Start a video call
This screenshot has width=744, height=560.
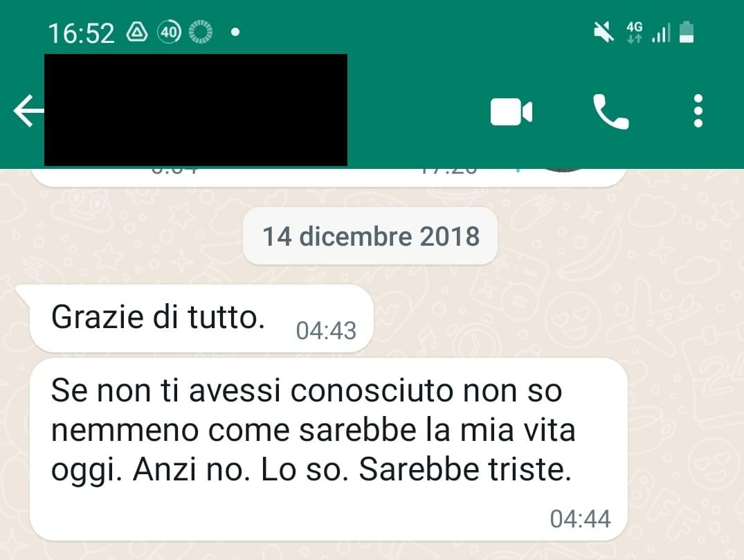pyautogui.click(x=511, y=112)
